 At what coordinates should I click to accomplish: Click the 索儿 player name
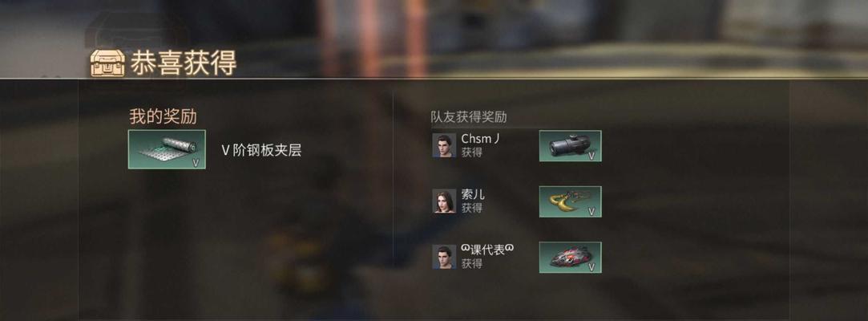click(x=473, y=194)
